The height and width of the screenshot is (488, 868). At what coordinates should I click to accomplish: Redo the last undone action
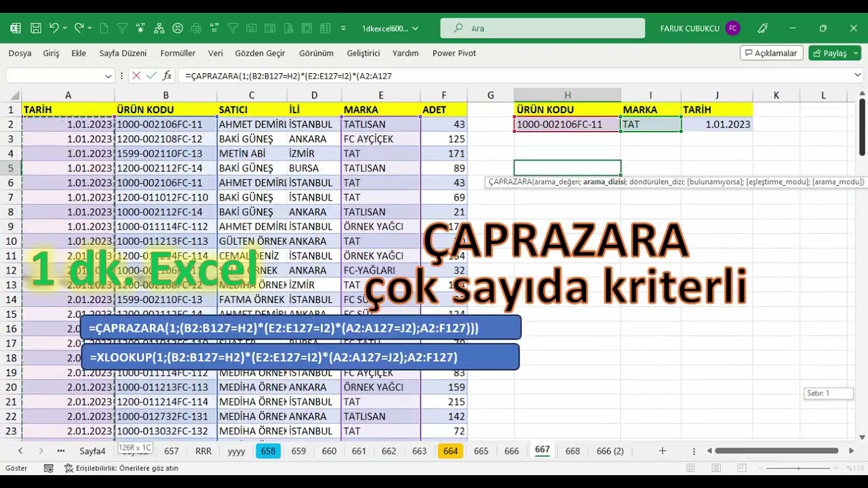click(79, 28)
